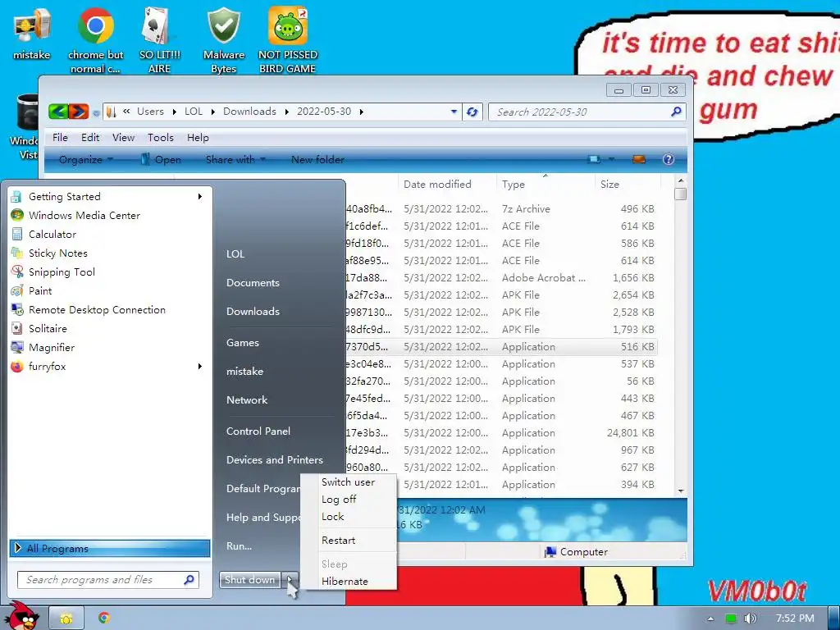Launch Paint from the Start menu
Viewport: 840px width, 630px height.
tap(110, 291)
